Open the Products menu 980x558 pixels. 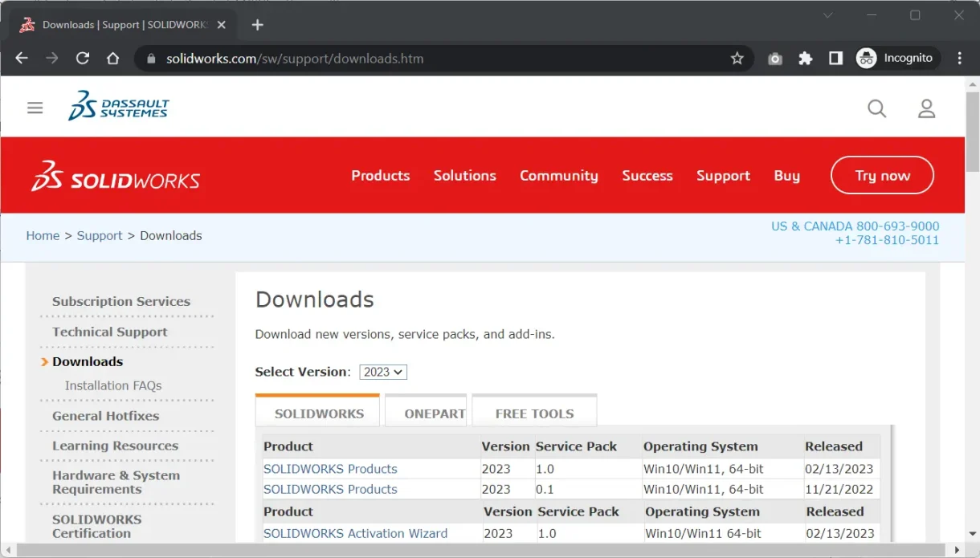381,176
